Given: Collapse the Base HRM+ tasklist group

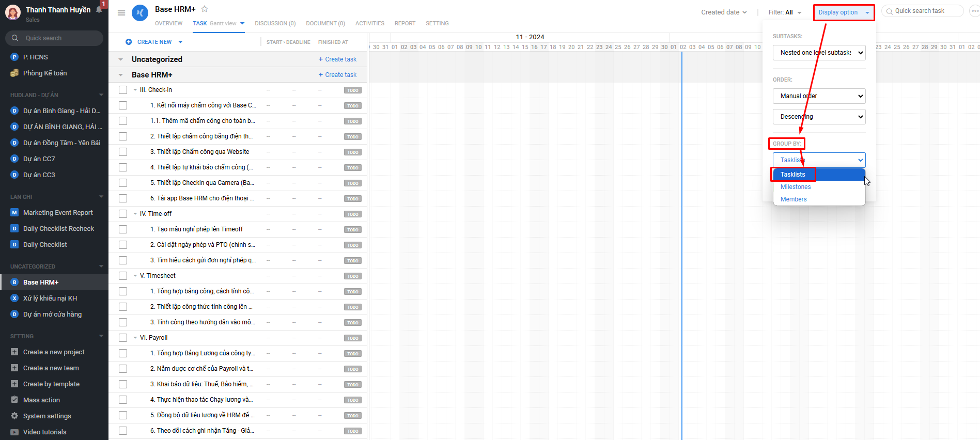Looking at the screenshot, I should (121, 75).
